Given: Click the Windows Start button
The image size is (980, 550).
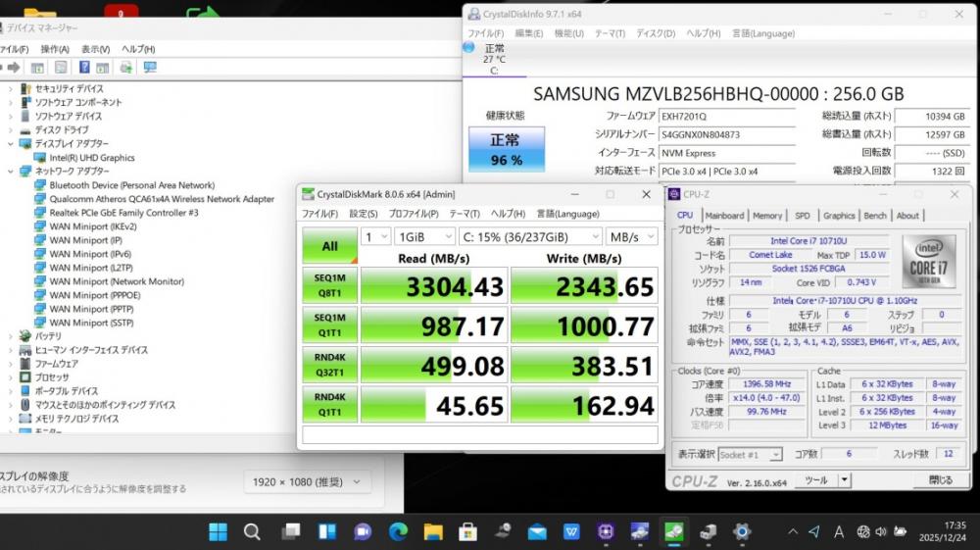Looking at the screenshot, I should tap(218, 531).
